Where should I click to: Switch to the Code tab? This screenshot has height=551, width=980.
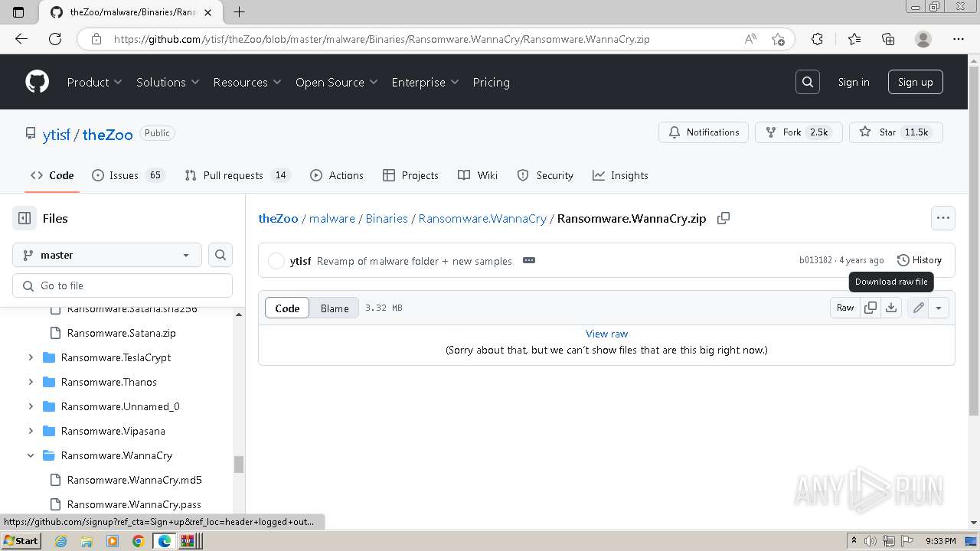click(52, 175)
